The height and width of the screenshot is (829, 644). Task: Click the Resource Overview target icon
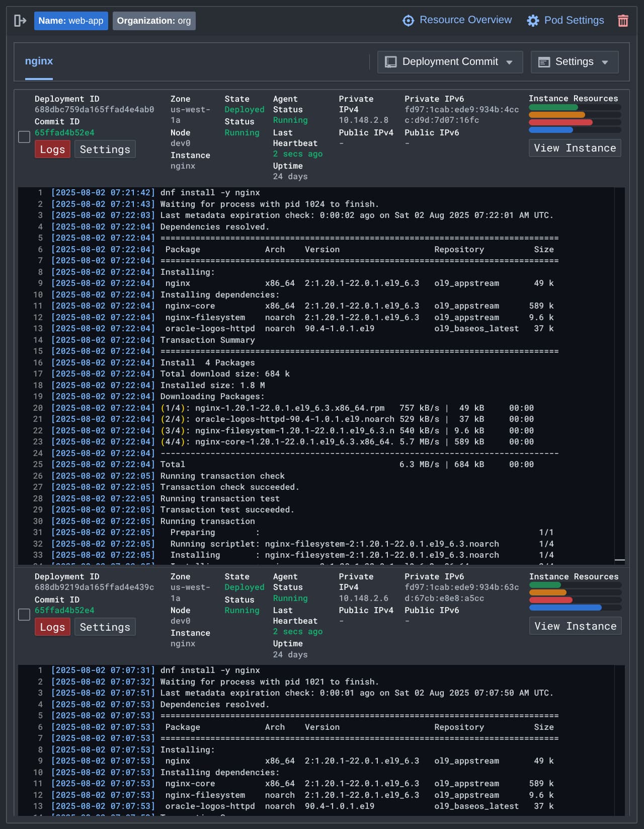click(x=408, y=21)
